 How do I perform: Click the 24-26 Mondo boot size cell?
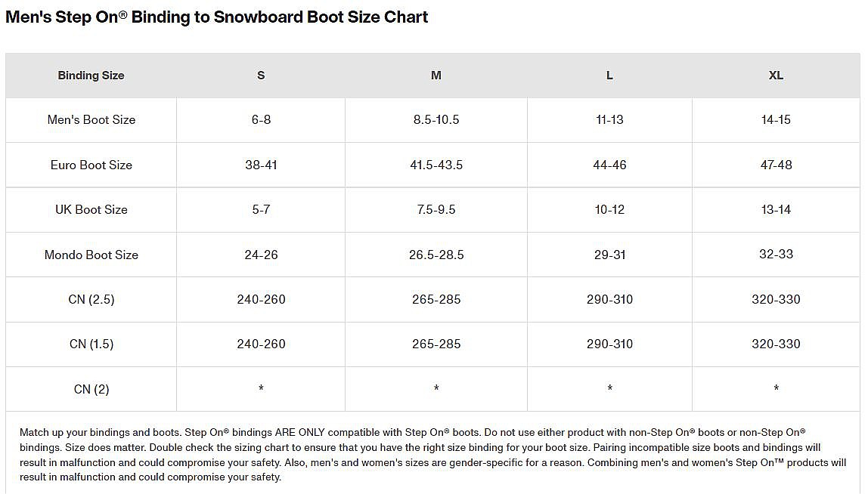tap(261, 255)
